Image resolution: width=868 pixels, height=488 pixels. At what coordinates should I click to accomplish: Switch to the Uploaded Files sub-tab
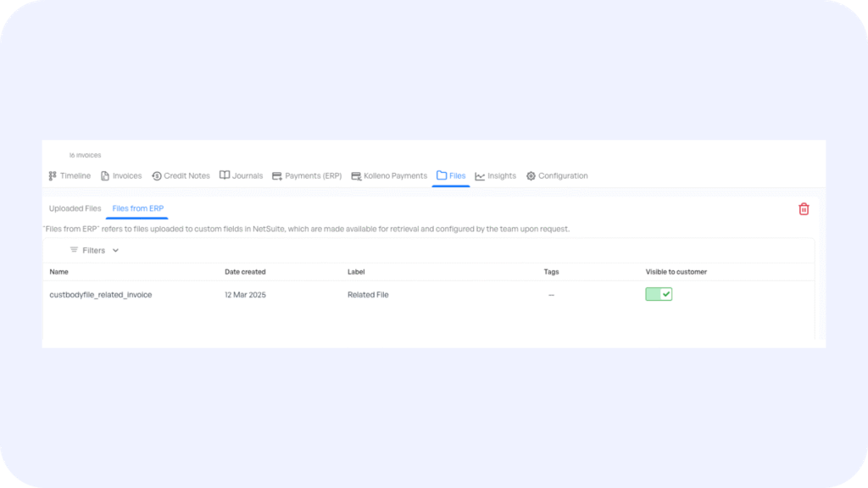point(75,208)
